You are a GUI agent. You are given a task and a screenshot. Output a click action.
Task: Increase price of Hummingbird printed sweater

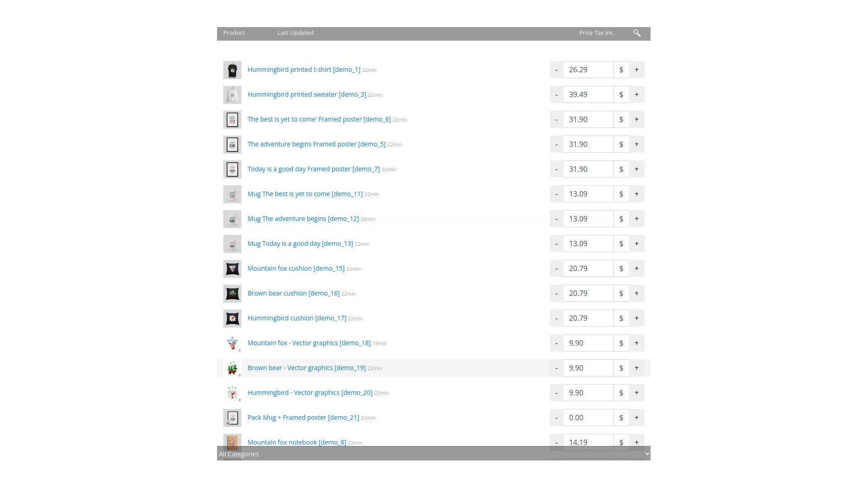coord(637,94)
